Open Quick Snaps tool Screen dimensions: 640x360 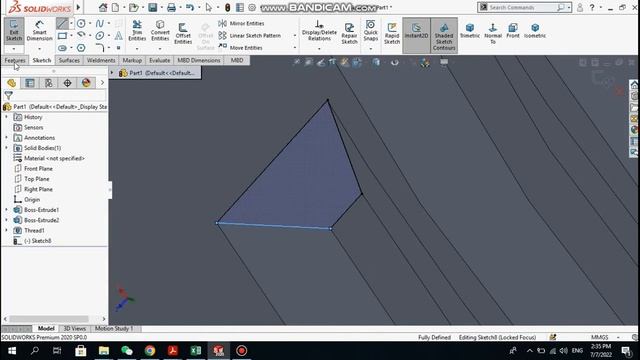[371, 31]
